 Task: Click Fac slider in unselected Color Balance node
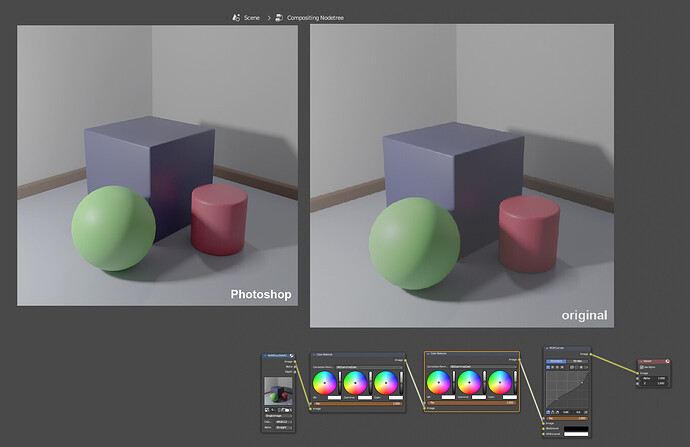[x=358, y=403]
